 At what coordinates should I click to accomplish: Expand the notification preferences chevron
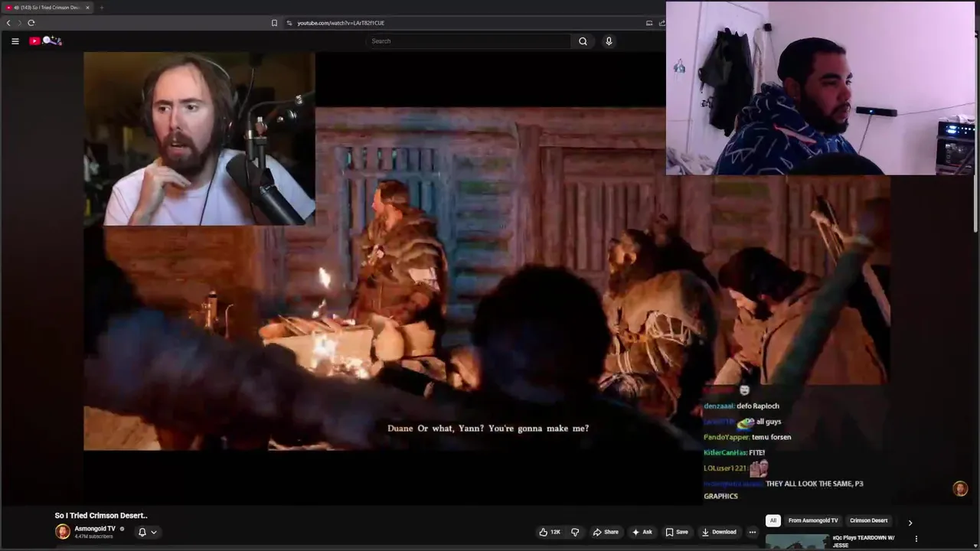[154, 532]
